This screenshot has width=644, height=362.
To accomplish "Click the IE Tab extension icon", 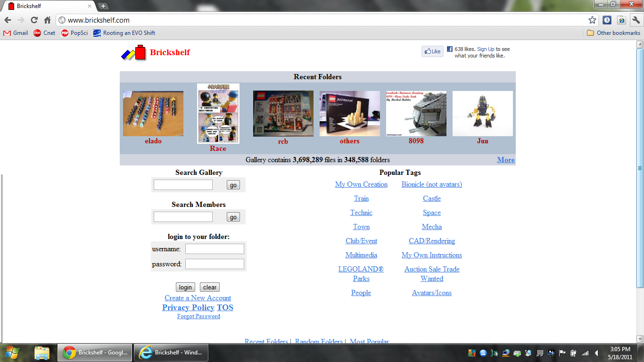I will tap(621, 20).
